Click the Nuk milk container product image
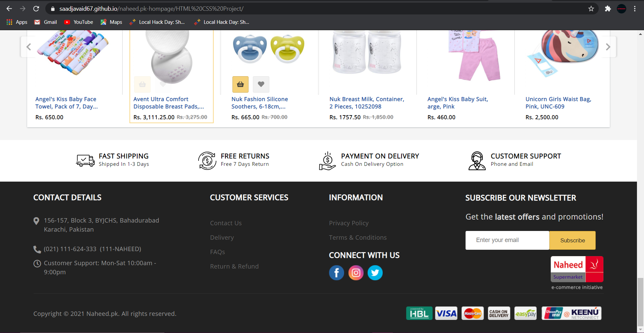Viewport: 644px width, 333px height. pyautogui.click(x=367, y=52)
